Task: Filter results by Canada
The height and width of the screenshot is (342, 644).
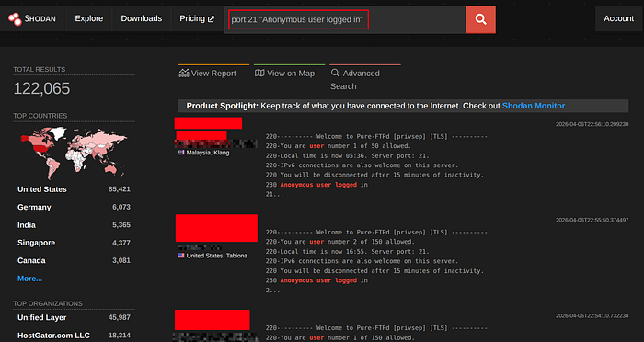Action: point(31,261)
